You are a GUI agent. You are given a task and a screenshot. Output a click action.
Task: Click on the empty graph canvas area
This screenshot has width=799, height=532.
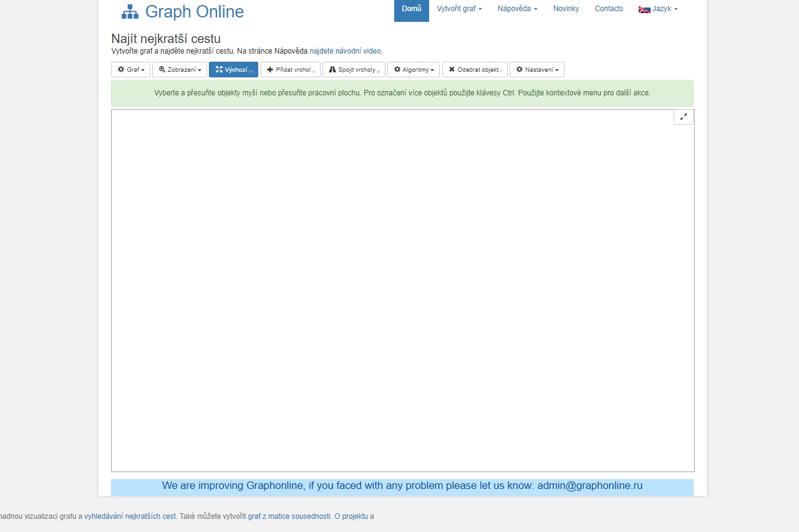(402, 290)
